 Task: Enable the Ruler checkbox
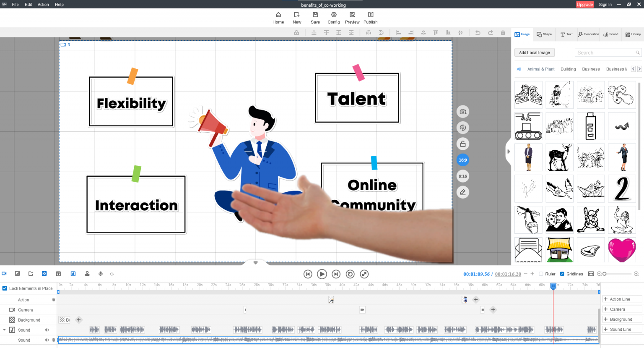point(541,274)
